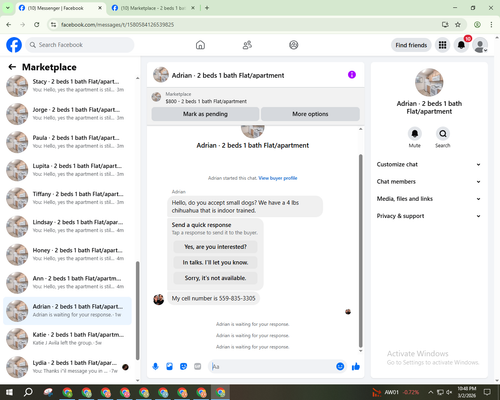Open Lupita's apartment conversation
The image size is (500, 400).
pyautogui.click(x=67, y=170)
